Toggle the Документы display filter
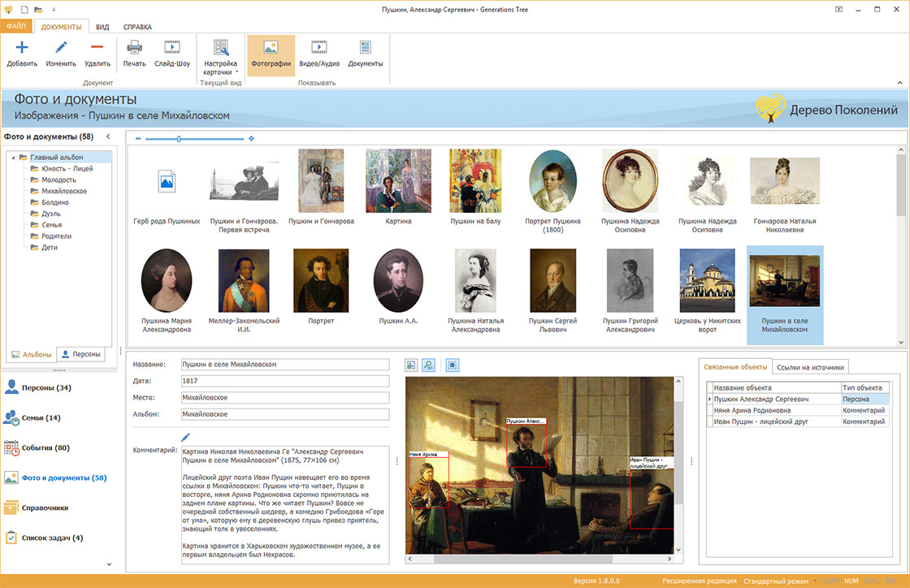This screenshot has width=910, height=588. click(365, 55)
